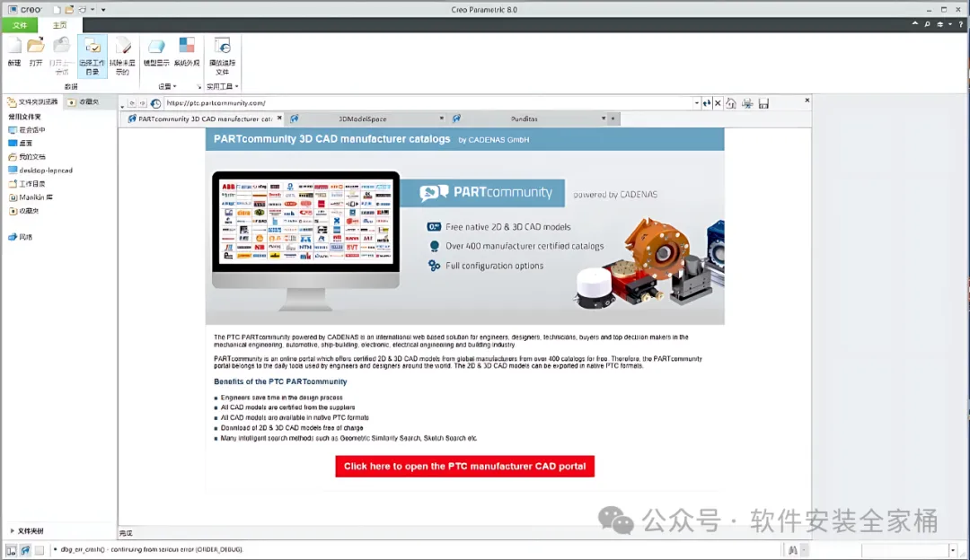This screenshot has height=560, width=970.
Task: Open the Model Display (模型显示) settings
Action: (x=156, y=51)
